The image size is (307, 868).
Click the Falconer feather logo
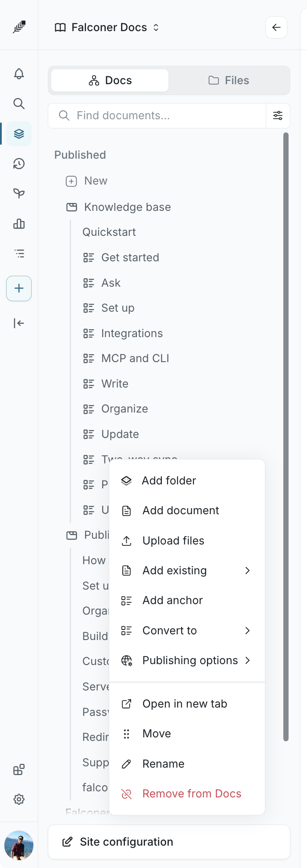[x=19, y=27]
